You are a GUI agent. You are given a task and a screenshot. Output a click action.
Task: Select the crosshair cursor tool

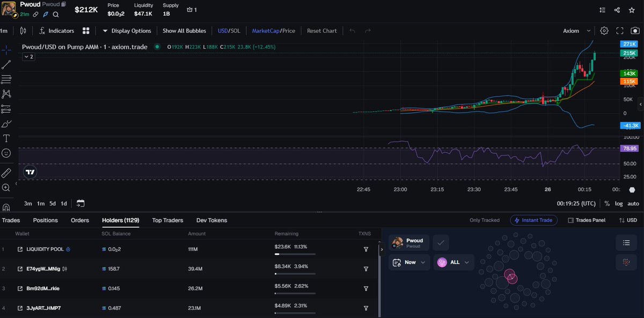point(6,49)
